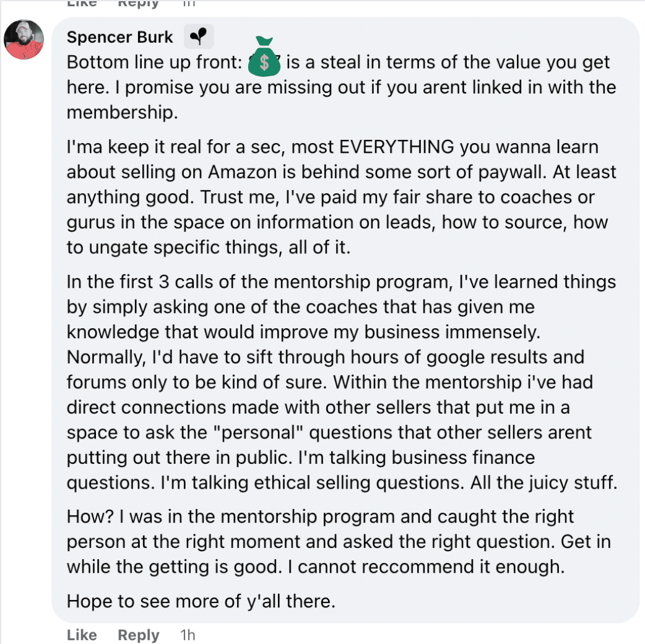The image size is (645, 644).
Task: Click the word Amazon in the comment
Action: click(x=232, y=172)
